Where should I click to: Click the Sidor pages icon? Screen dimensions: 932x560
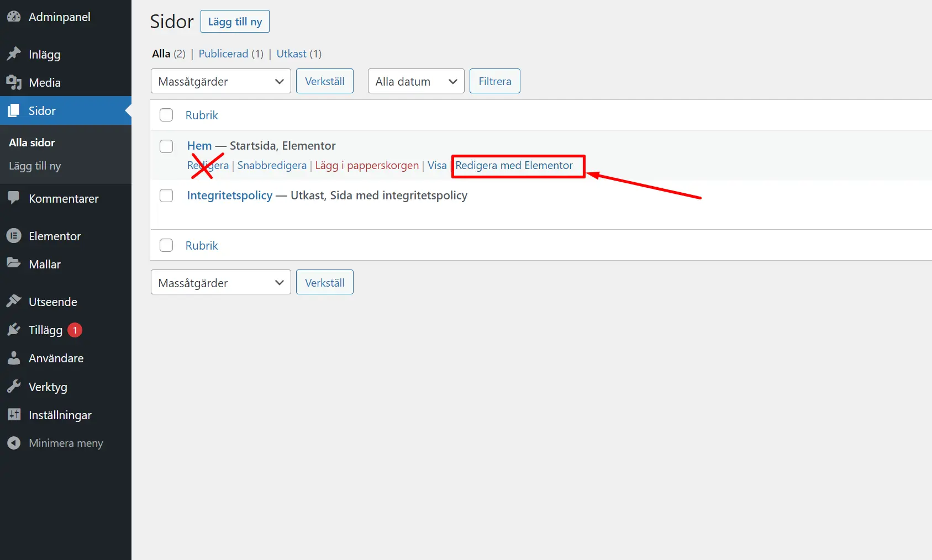click(x=14, y=110)
